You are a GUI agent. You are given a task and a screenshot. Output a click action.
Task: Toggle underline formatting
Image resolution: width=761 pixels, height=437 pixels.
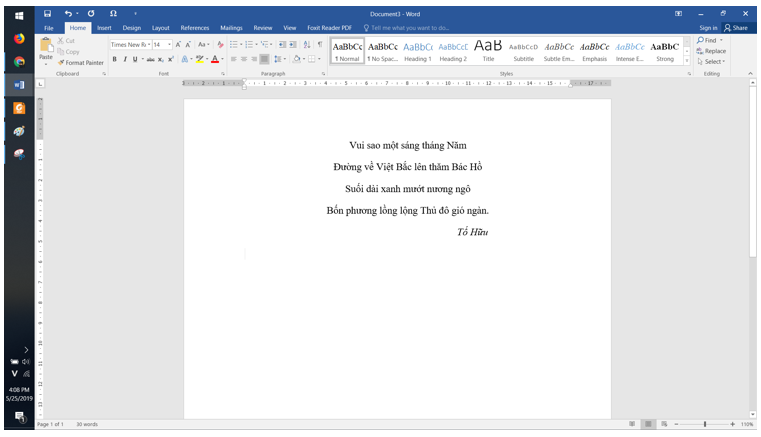pos(136,59)
